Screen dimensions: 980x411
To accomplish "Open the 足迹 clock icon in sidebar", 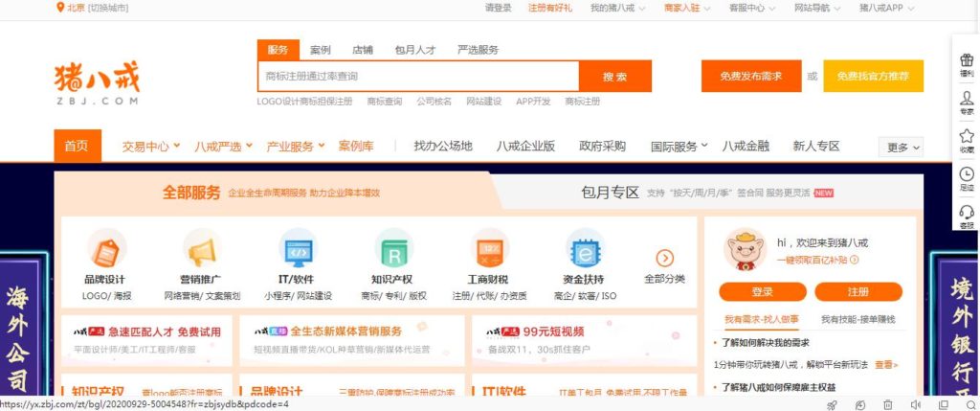I will pos(967,174).
